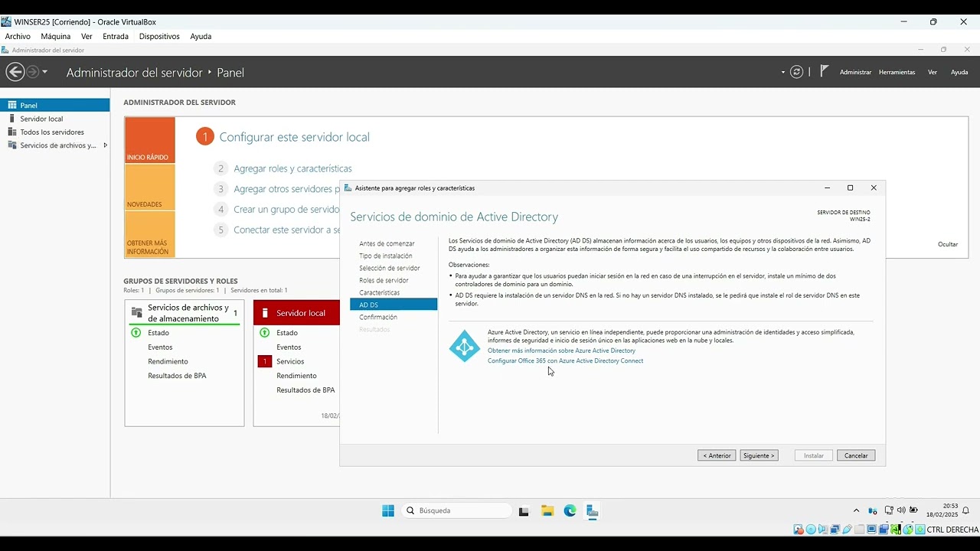Open the Herramientas menu
This screenshot has height=551, width=980.
(x=897, y=72)
